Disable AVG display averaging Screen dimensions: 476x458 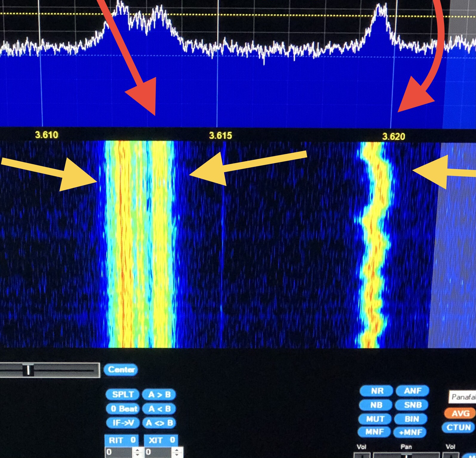[460, 414]
